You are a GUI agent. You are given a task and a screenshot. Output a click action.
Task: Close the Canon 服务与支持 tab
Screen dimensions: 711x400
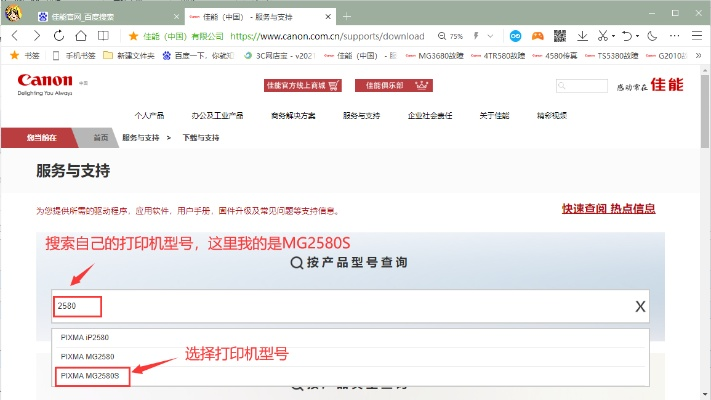point(328,17)
